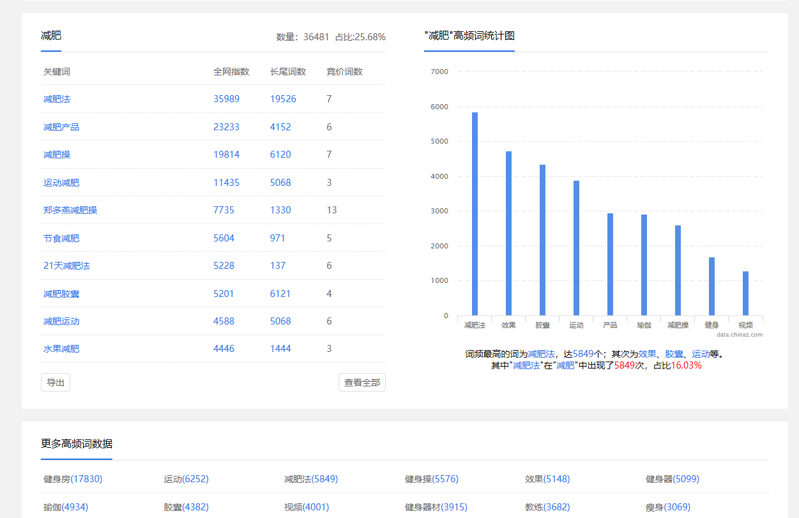Click long-tail count 137
Screen dimensions: 799x518
[277, 266]
